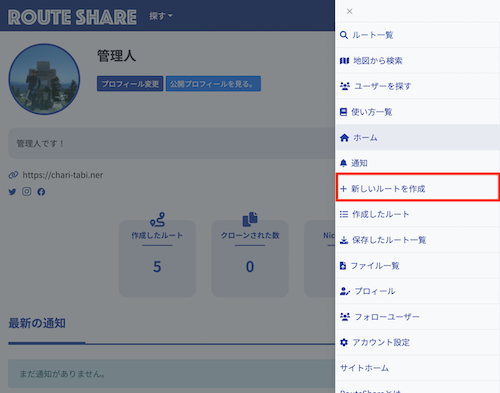
Task: Open ファイル一覧 menu entry
Action: [418, 266]
